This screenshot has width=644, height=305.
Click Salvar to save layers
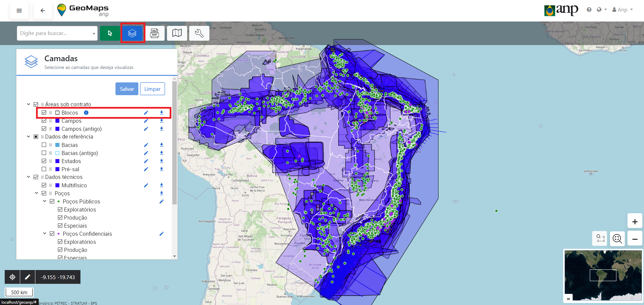(127, 89)
